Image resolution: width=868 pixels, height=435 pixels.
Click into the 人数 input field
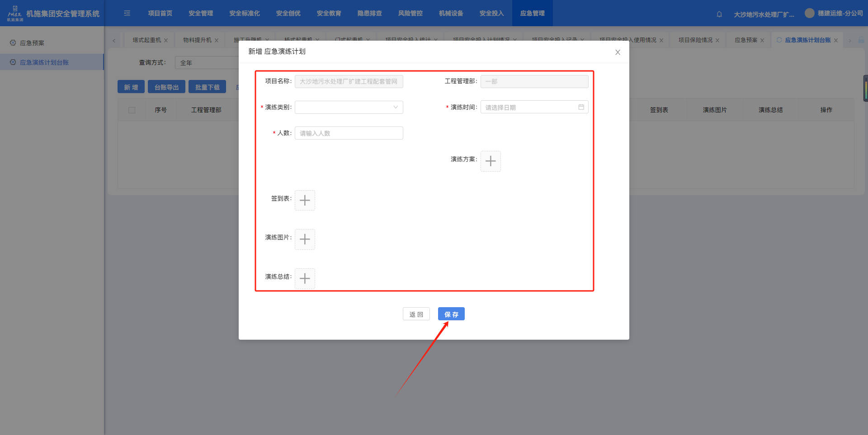point(349,133)
